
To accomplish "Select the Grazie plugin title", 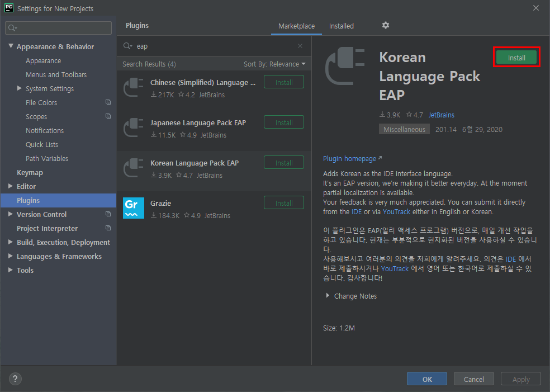I will coord(160,203).
